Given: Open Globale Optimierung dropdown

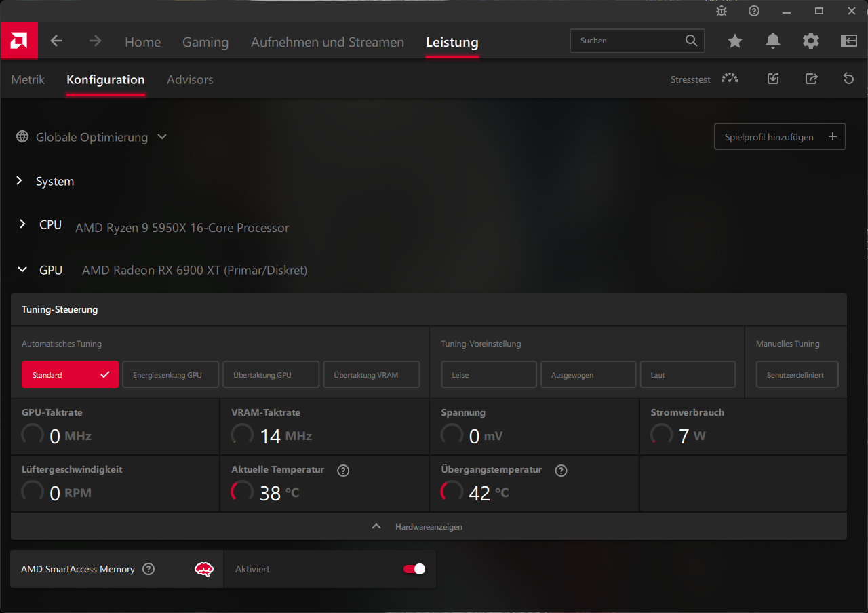Looking at the screenshot, I should tap(162, 137).
